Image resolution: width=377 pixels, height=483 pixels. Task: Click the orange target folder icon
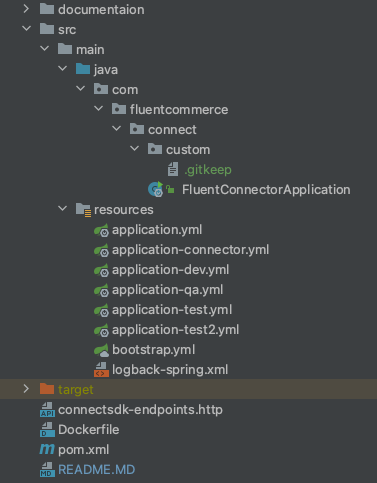point(47,389)
